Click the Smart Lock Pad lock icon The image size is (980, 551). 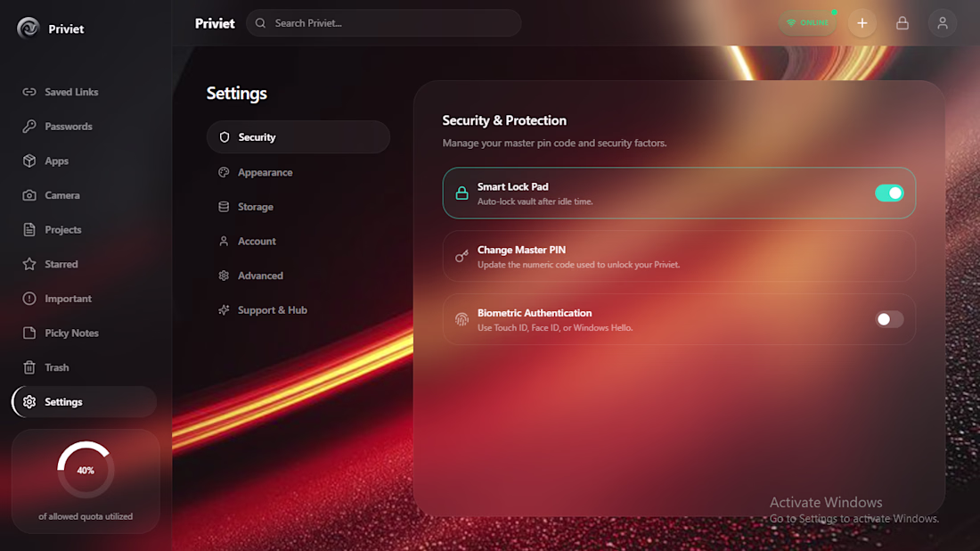[x=461, y=193]
